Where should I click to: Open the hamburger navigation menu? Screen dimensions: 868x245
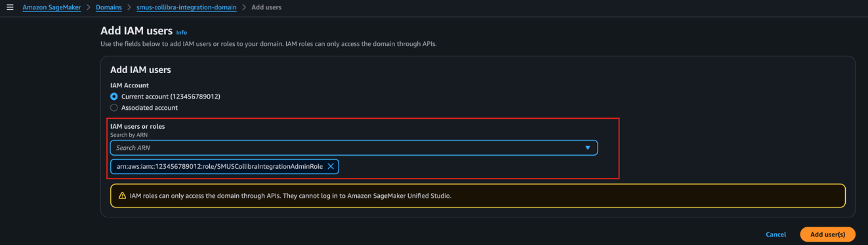[10, 7]
